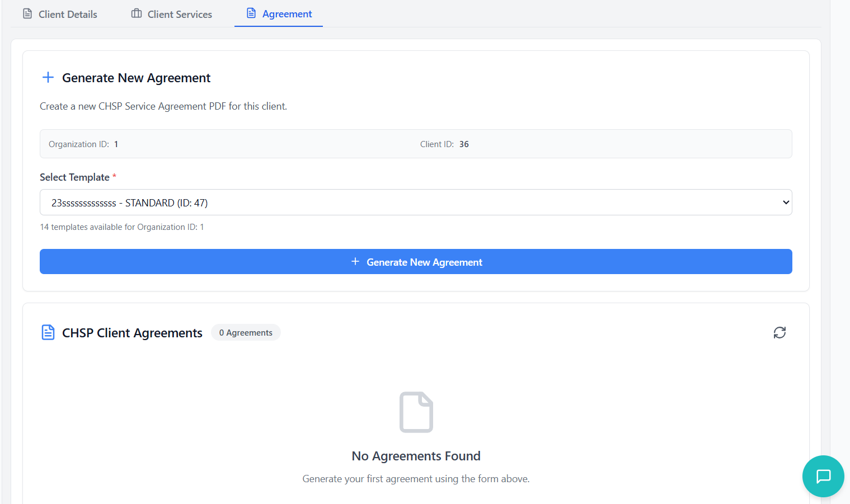
Task: Click the No Agreements Found message
Action: [x=416, y=456]
